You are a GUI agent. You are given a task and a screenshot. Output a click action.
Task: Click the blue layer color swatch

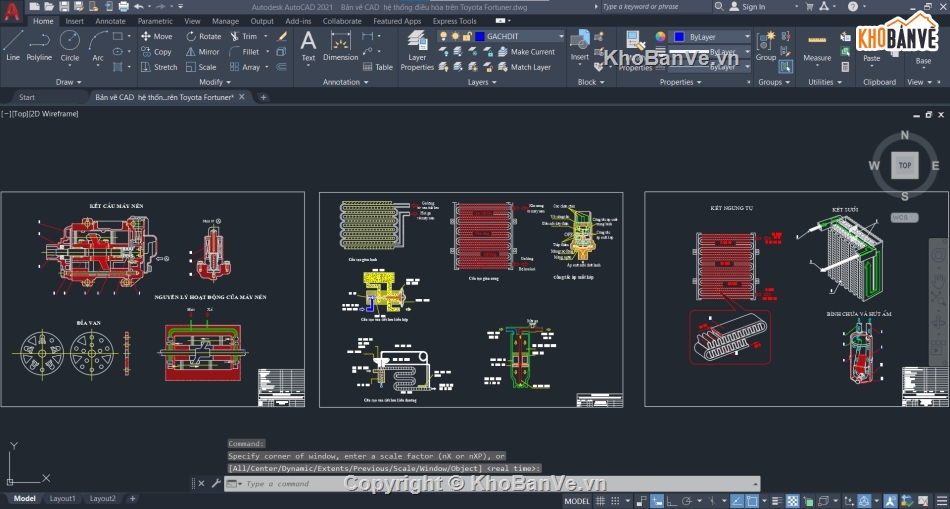point(480,36)
